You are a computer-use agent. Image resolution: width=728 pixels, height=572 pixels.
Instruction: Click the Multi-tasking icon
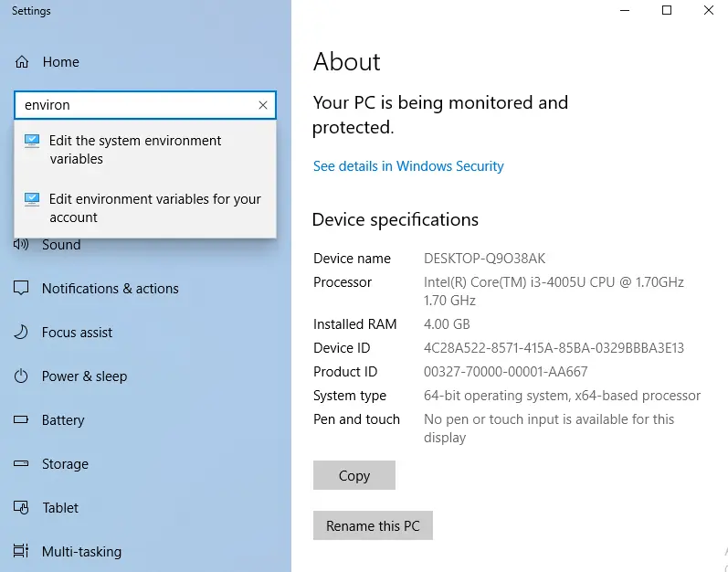click(x=21, y=551)
